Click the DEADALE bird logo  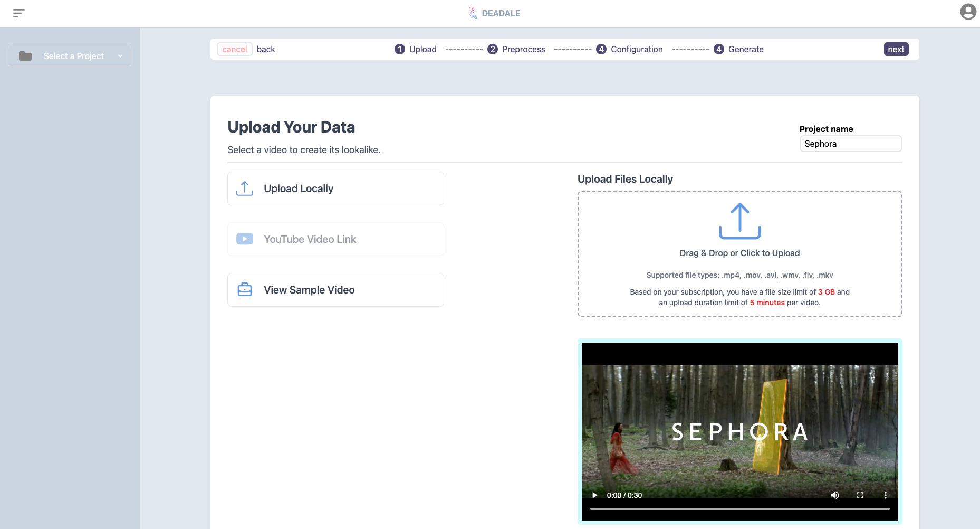point(473,13)
